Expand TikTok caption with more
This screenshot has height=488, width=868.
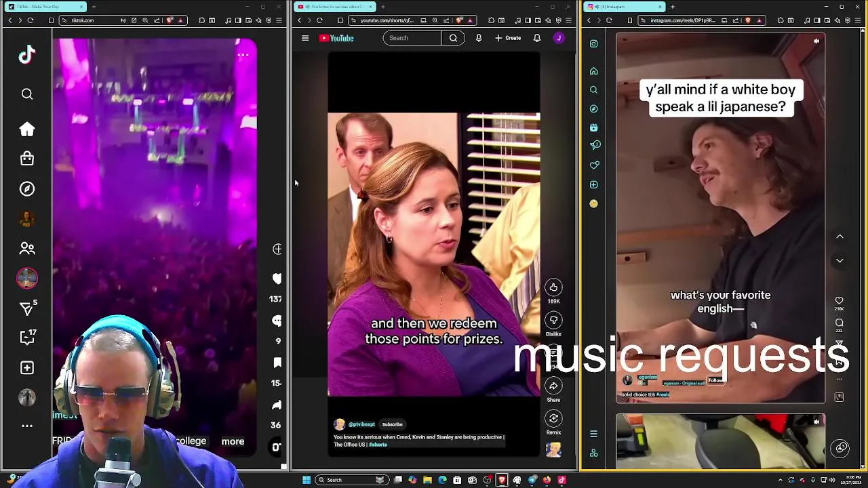233,441
